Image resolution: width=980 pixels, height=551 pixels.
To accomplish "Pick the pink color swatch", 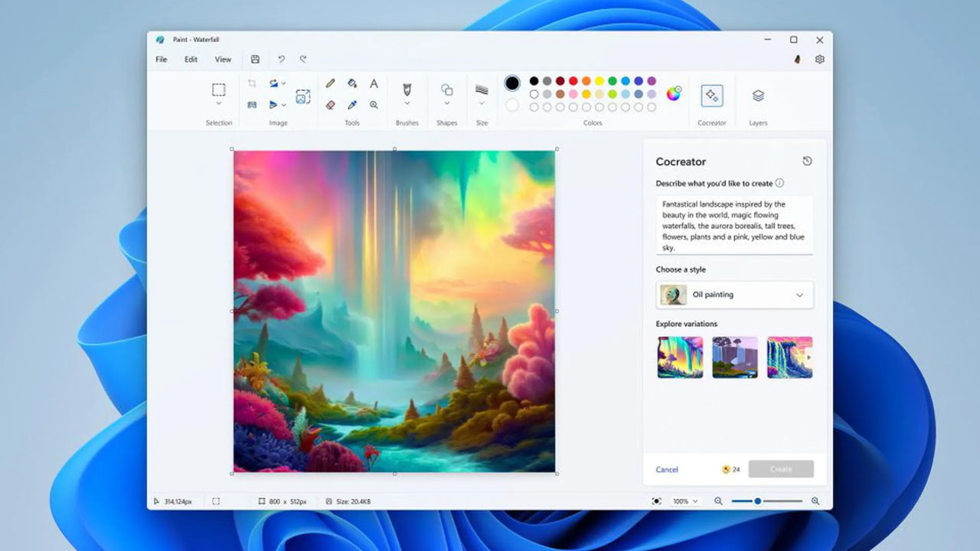I will pyautogui.click(x=573, y=94).
